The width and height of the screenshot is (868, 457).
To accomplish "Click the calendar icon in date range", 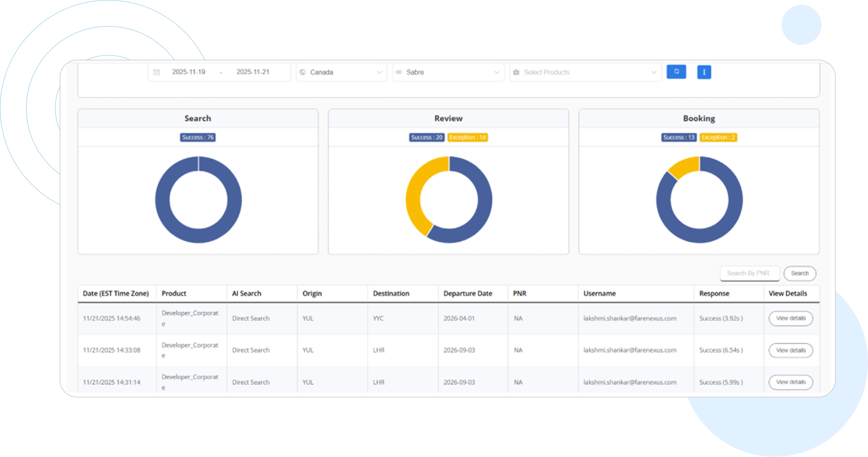I will pyautogui.click(x=157, y=72).
